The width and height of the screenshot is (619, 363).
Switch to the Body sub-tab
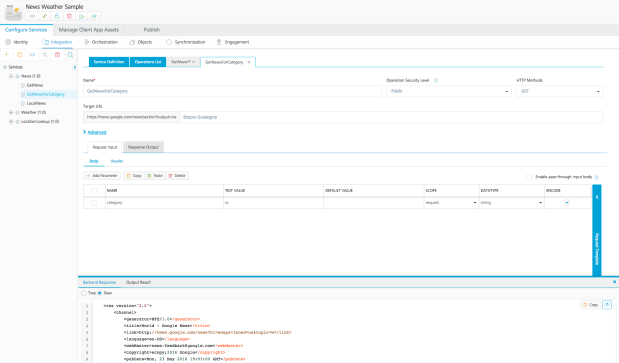click(x=94, y=161)
